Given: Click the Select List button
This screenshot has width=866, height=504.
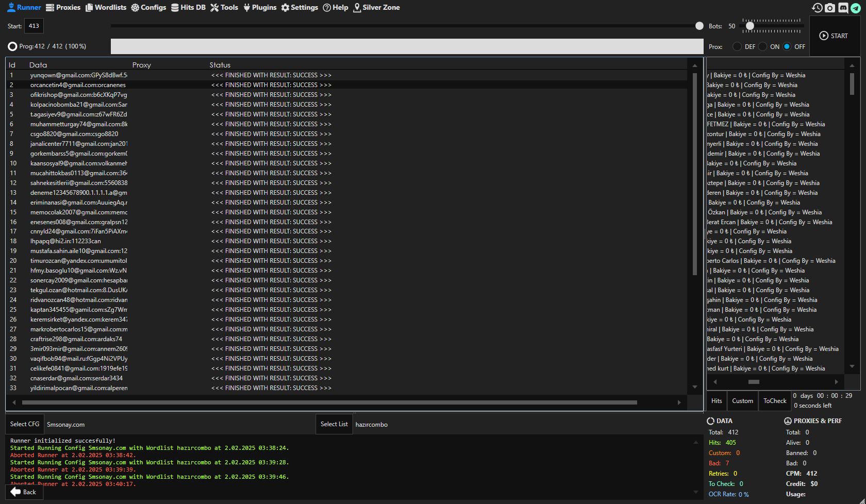Looking at the screenshot, I should pyautogui.click(x=334, y=424).
